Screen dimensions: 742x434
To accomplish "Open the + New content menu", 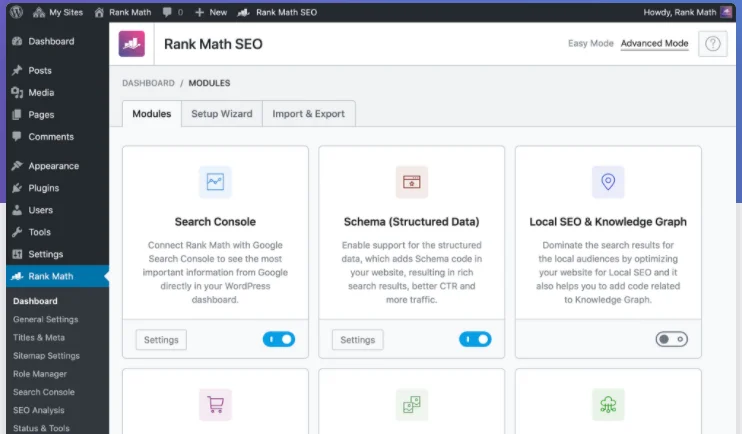I will pos(211,12).
